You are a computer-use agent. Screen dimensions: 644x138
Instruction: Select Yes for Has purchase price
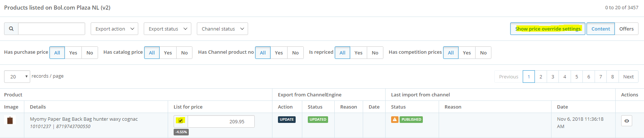[73, 53]
